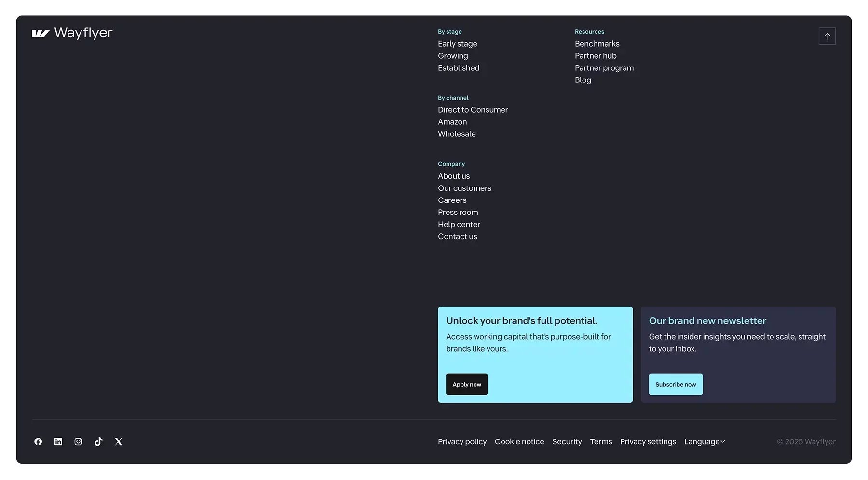Click the Subscribe now button
868x480 pixels.
tap(676, 384)
